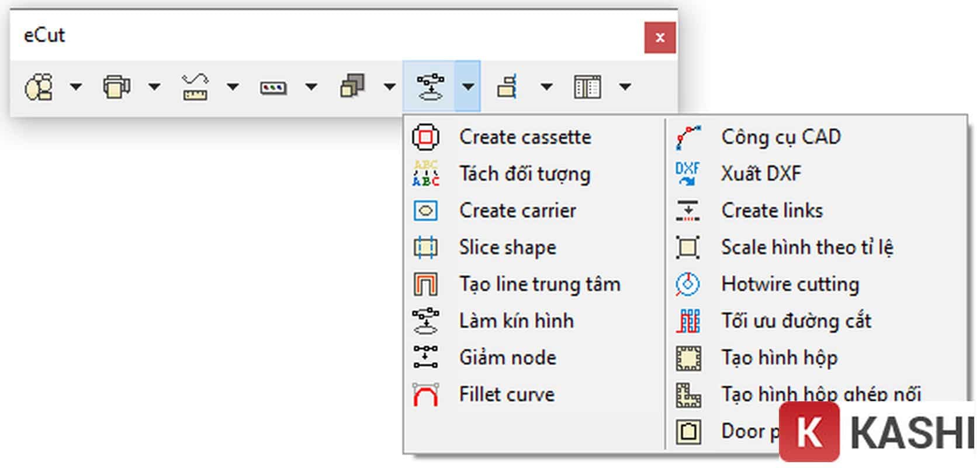Open dropdown arrow beside the align box icon
The width and height of the screenshot is (980, 468).
(546, 87)
